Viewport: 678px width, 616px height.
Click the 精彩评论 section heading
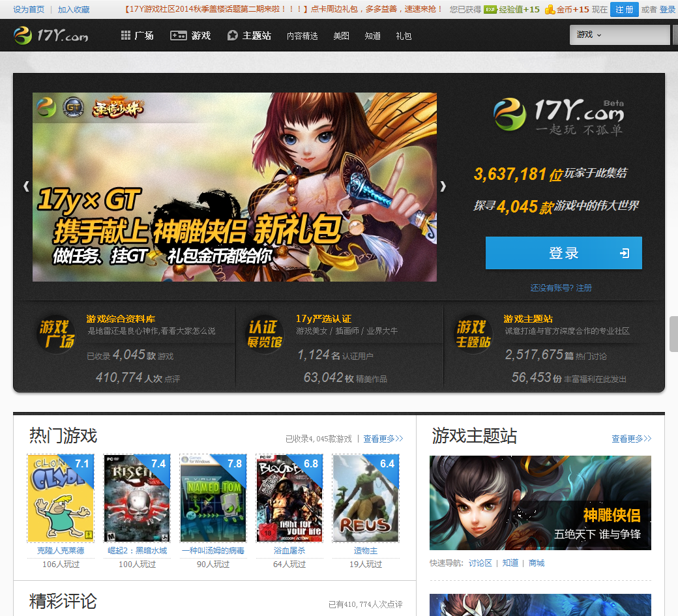tap(63, 601)
